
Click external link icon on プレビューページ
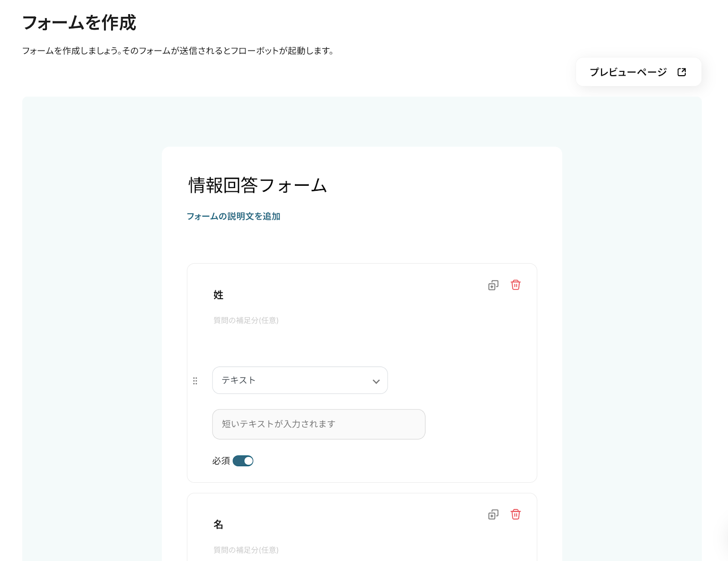pyautogui.click(x=682, y=72)
